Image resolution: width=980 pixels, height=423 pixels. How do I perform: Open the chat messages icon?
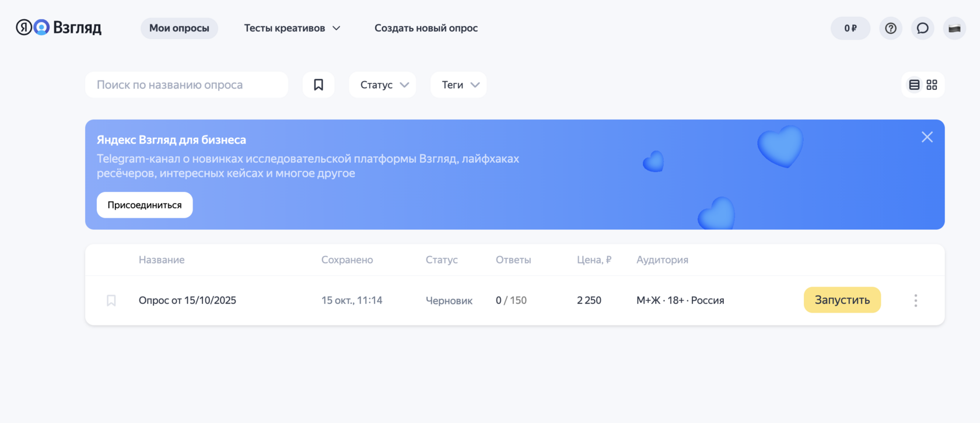(x=923, y=28)
